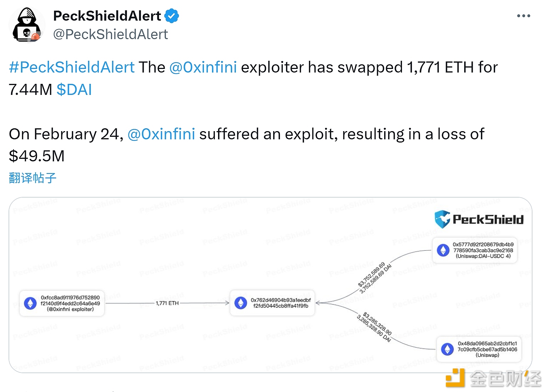Click the Ethereum icon of 0xinfini exploiter node

(x=30, y=303)
